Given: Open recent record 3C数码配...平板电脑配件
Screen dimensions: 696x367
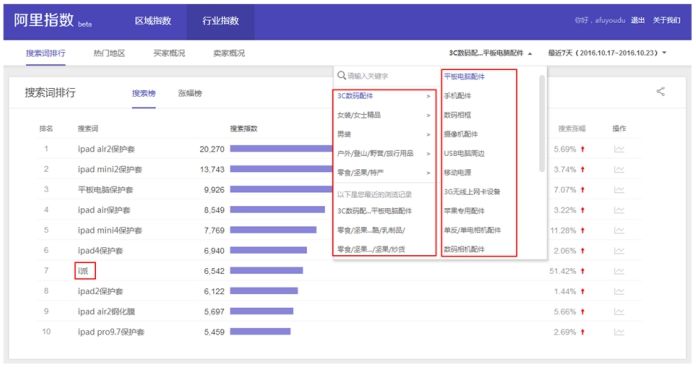Looking at the screenshot, I should pos(375,211).
